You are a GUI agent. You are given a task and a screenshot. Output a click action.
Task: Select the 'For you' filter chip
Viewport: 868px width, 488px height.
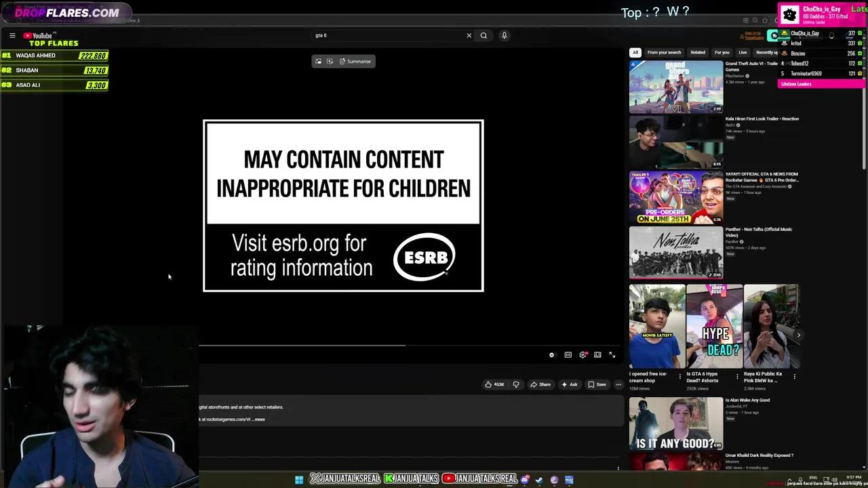(x=722, y=52)
